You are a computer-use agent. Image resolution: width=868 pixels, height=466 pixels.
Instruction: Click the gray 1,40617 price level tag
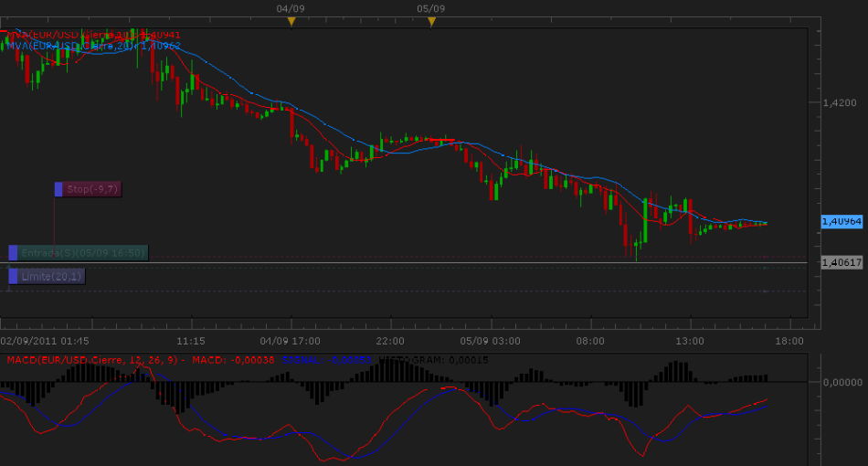tap(842, 262)
